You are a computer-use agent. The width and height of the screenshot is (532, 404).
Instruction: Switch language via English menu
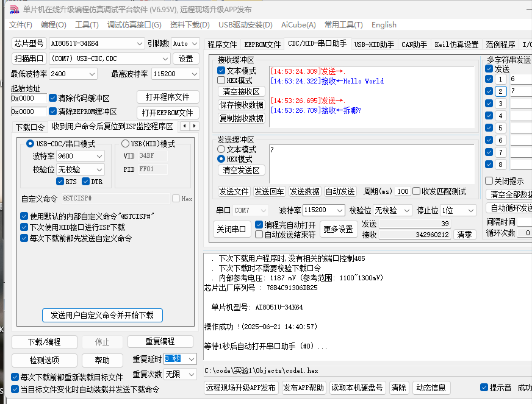[x=384, y=25]
